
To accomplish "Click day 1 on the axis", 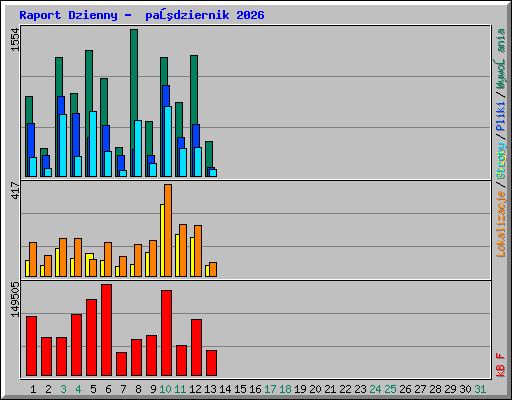I will pyautogui.click(x=33, y=389).
